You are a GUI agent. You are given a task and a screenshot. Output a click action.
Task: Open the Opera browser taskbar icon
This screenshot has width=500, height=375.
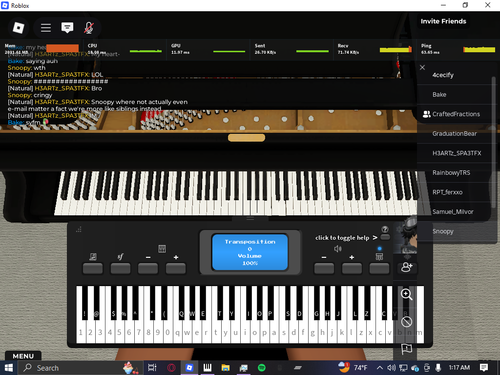171,368
